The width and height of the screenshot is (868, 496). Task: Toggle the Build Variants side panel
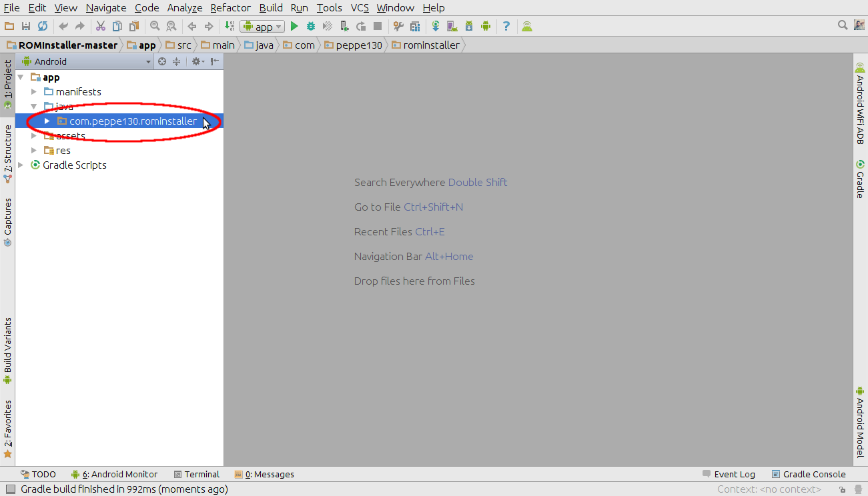8,350
